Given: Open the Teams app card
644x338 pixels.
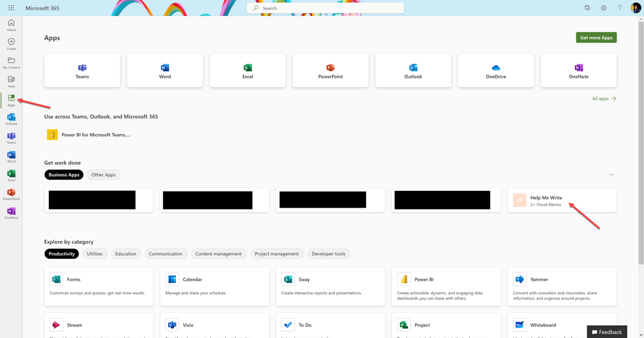Looking at the screenshot, I should pyautogui.click(x=82, y=70).
